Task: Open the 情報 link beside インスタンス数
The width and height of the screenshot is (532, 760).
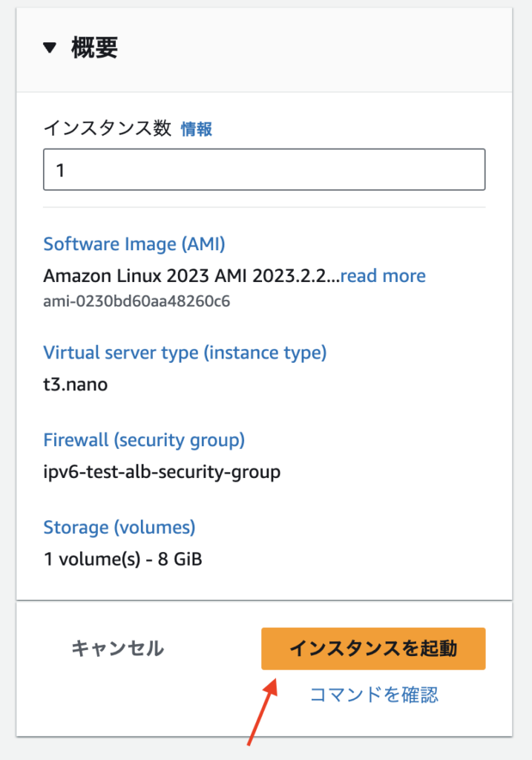Action: (x=196, y=129)
